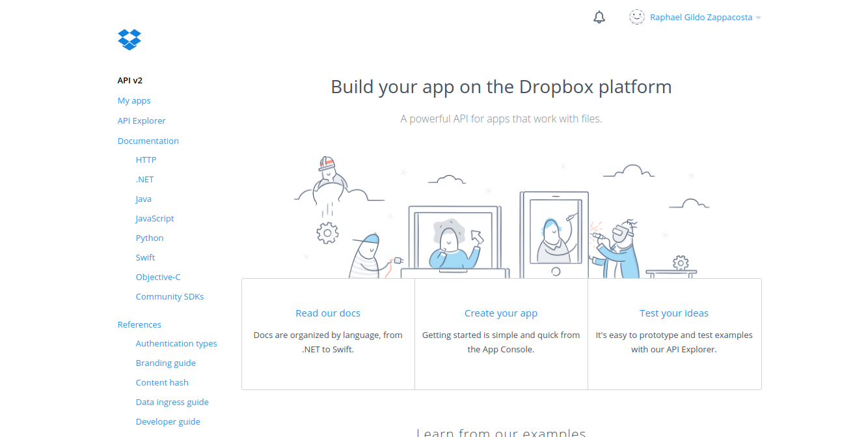This screenshot has width=868, height=437.
Task: Open Community SDKs page
Action: (x=169, y=297)
